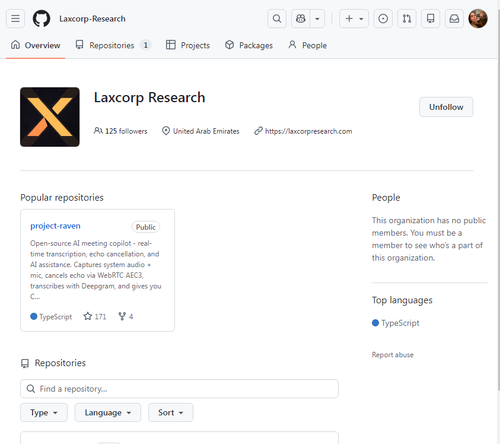This screenshot has width=500, height=444.
Task: Click the location pin icon
Action: tap(166, 131)
